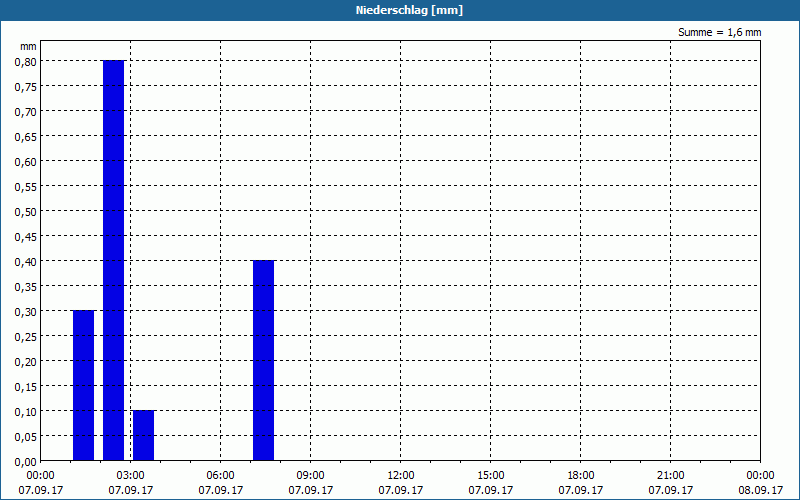Image resolution: width=800 pixels, height=500 pixels.
Task: Click the 0,25 y-axis value
Action: pos(26,336)
